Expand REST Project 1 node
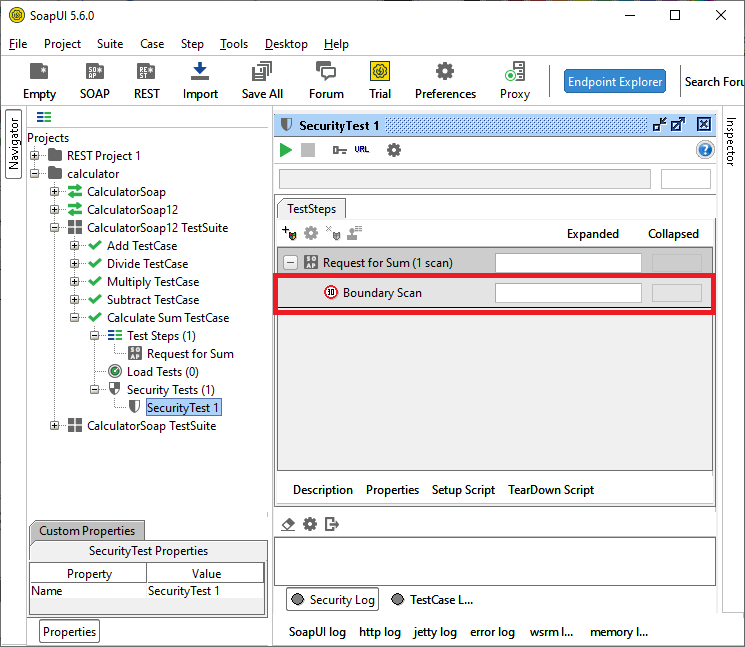 [x=35, y=155]
